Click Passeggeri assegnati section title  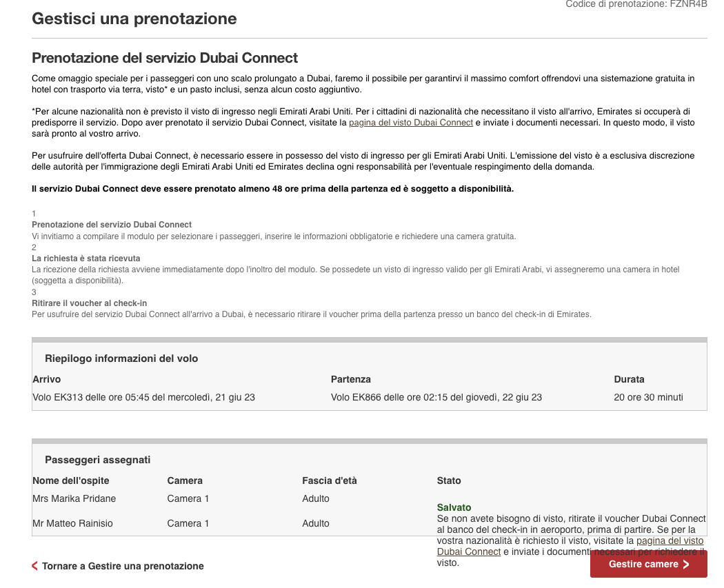click(97, 460)
